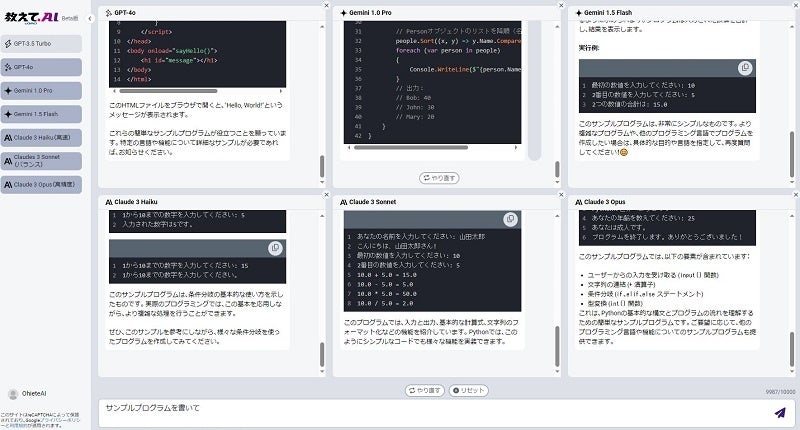The width and height of the screenshot is (800, 430).
Task: Toggle GPT-3.5 Turbo model in sidebar
Action: (x=41, y=44)
